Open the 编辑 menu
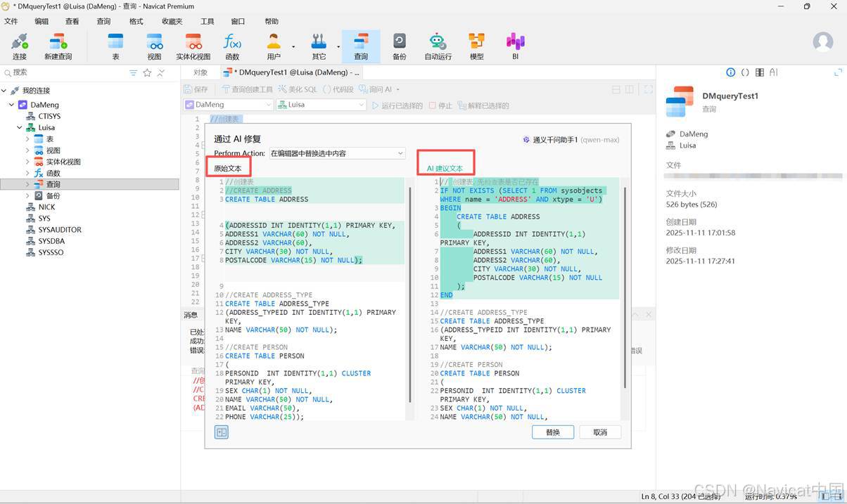This screenshot has height=504, width=847. tap(42, 21)
